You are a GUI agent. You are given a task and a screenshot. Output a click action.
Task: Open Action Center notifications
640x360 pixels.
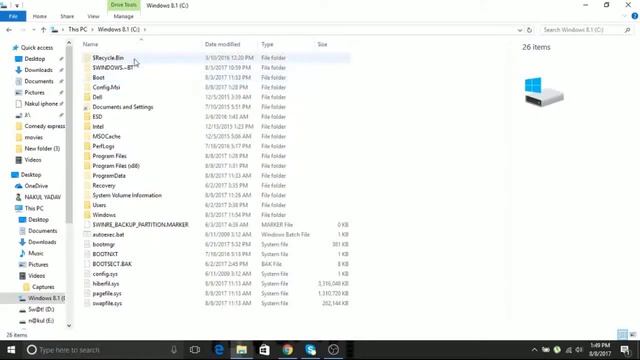624,350
